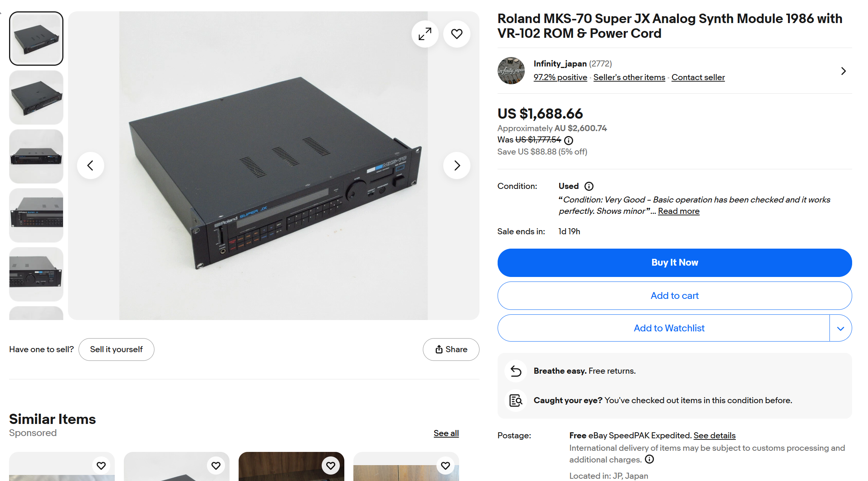Expand condition description with Read more

[678, 211]
